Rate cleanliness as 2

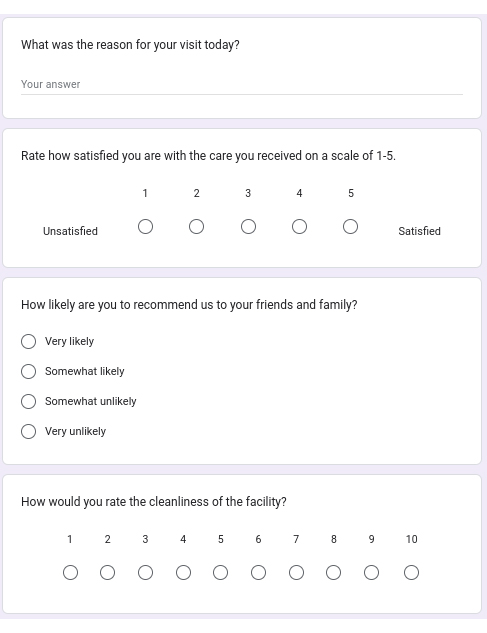tap(107, 572)
